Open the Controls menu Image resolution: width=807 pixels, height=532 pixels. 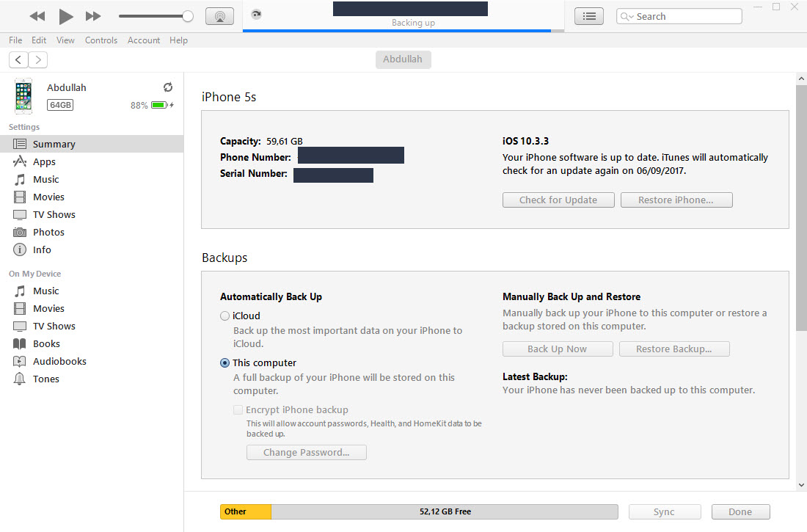101,40
